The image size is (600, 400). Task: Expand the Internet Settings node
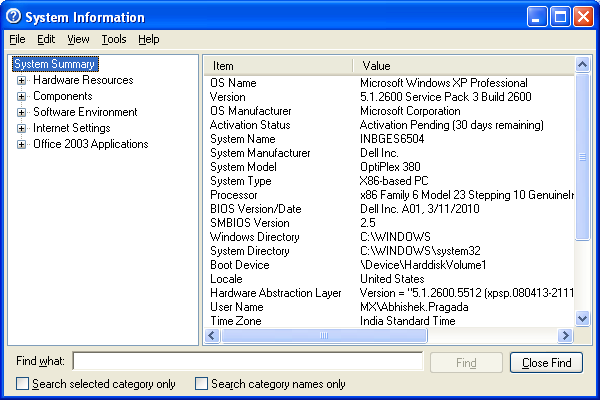tap(21, 128)
